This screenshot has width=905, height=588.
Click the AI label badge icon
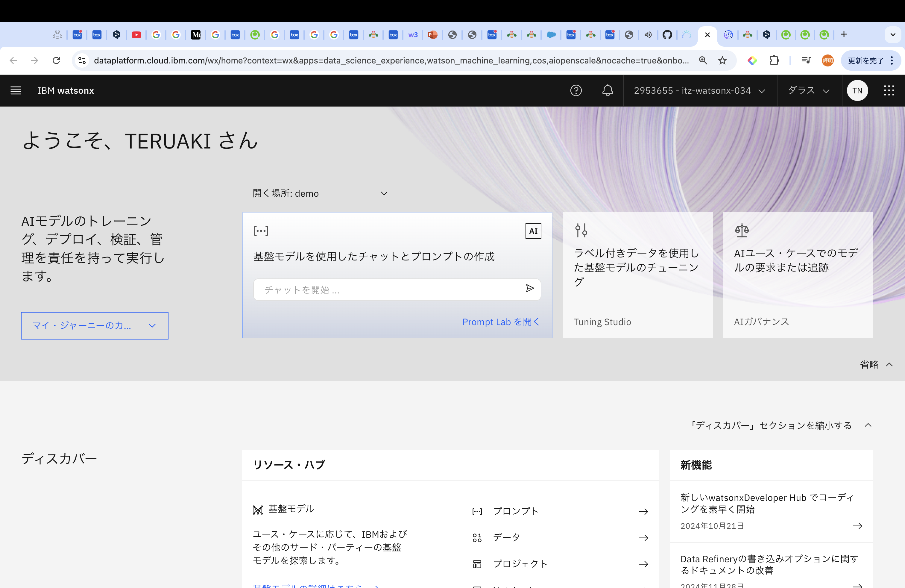pos(533,231)
